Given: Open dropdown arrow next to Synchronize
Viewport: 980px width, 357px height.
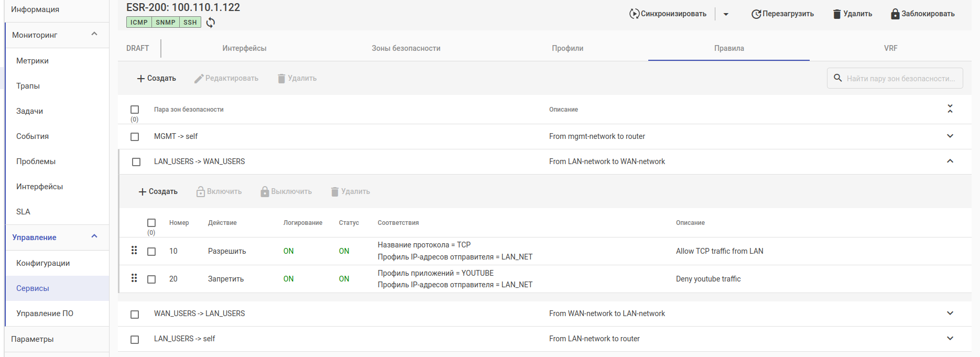Looking at the screenshot, I should click(x=726, y=14).
